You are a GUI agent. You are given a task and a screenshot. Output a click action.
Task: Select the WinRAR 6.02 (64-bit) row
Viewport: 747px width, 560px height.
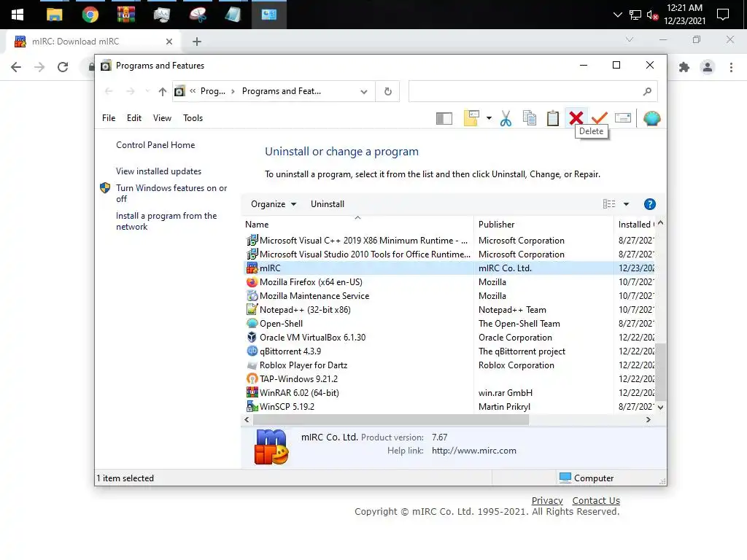click(x=449, y=393)
